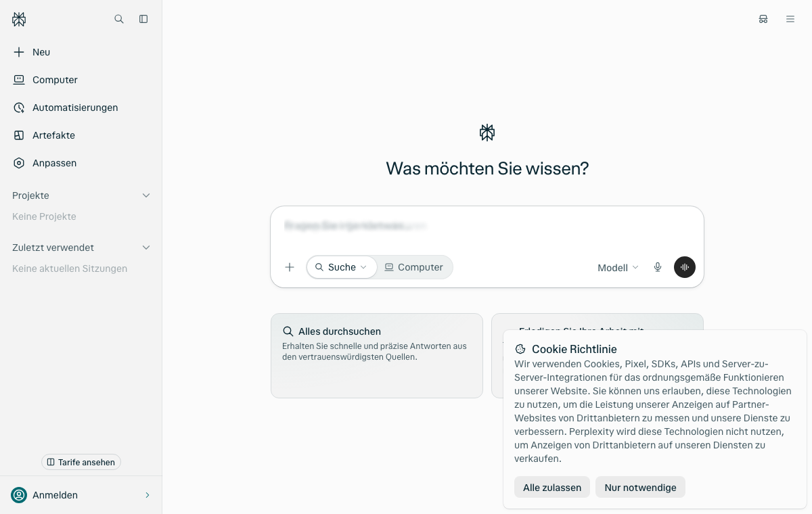Screen dimensions: 812x514
Task: Go to Automatisierungen
Action: pyautogui.click(x=81, y=108)
